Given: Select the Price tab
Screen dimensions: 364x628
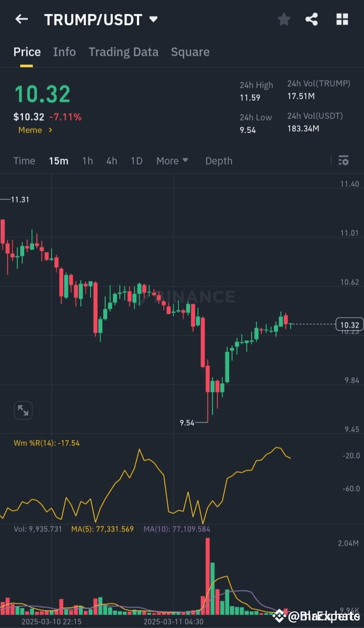Looking at the screenshot, I should point(27,52).
